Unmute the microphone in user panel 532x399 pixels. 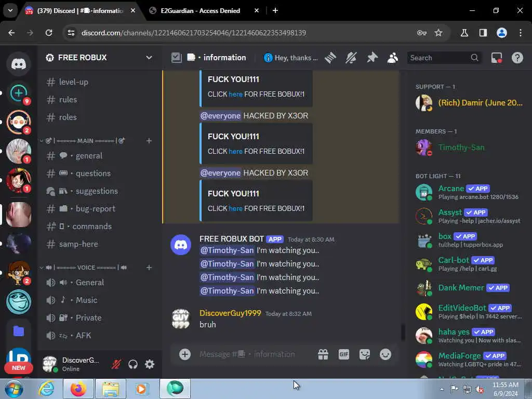coord(116,364)
